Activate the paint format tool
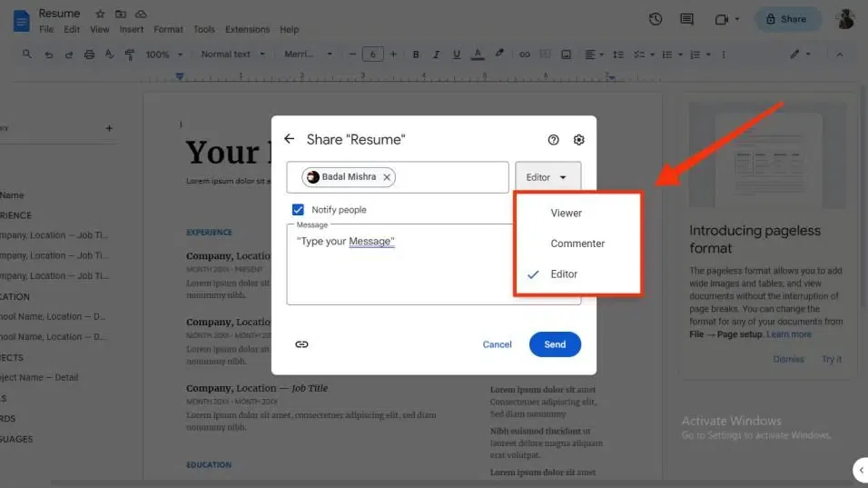868x488 pixels. [x=130, y=55]
